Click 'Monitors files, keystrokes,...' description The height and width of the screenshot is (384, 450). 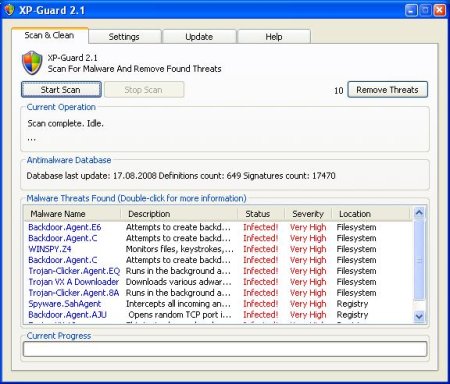click(x=180, y=249)
